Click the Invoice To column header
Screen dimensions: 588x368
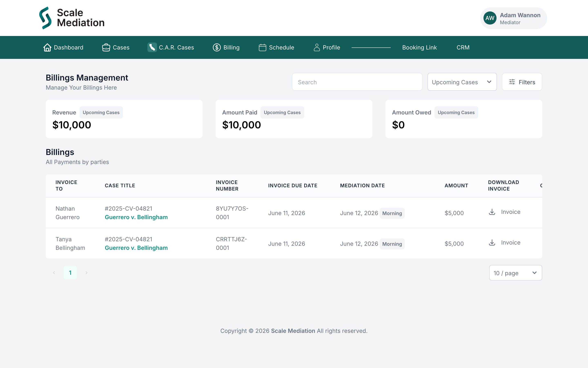tap(66, 185)
